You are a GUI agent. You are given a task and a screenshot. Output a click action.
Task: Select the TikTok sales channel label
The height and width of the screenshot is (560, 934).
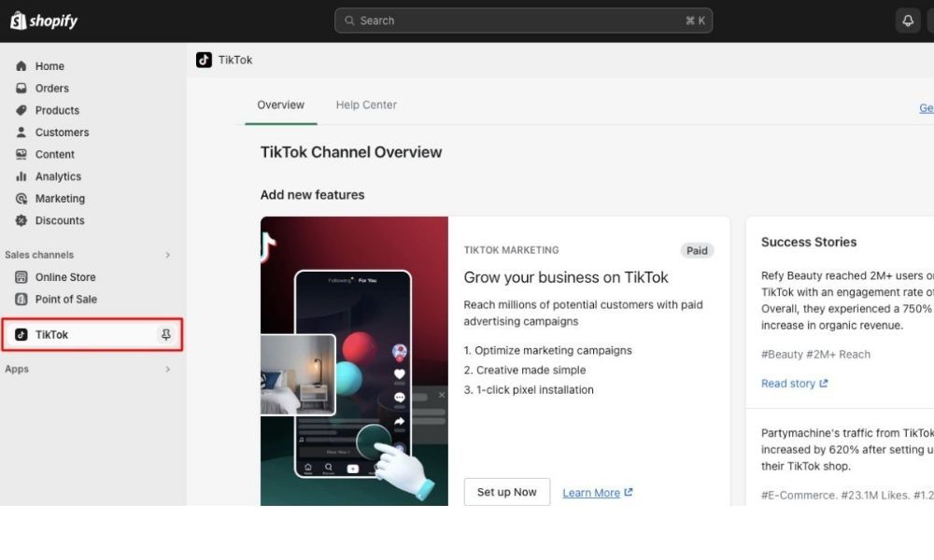tap(51, 334)
